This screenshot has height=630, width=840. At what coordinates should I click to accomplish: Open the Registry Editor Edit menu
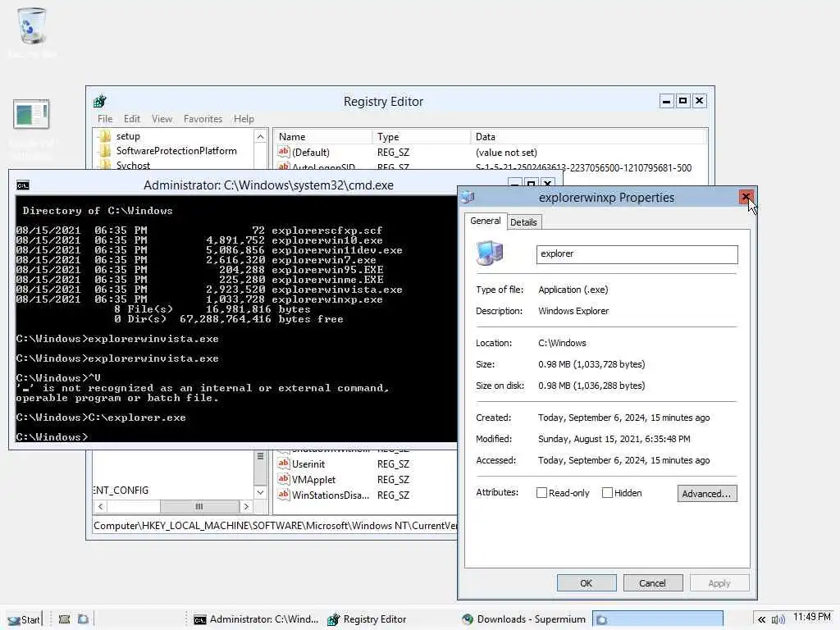tap(132, 119)
